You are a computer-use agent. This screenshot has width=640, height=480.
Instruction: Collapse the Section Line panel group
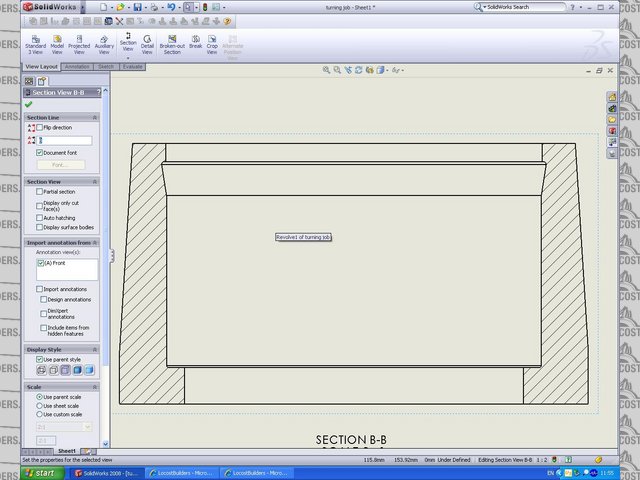tap(95, 117)
